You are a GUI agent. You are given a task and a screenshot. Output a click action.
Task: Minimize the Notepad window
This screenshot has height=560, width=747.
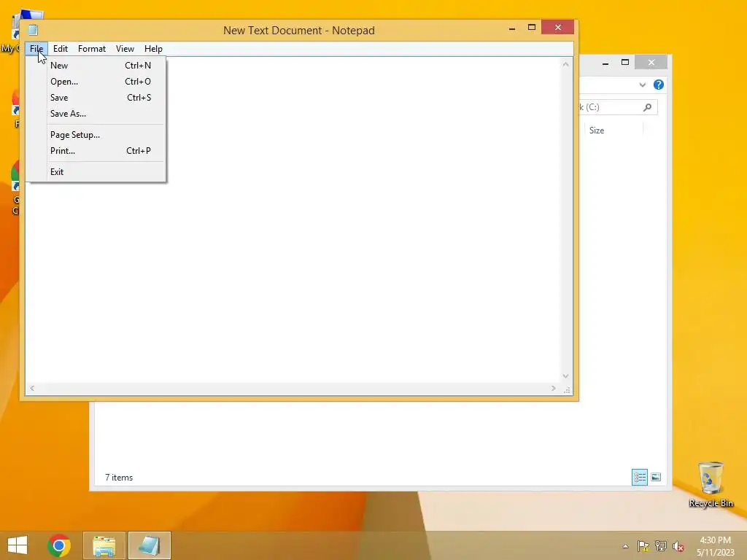[512, 28]
